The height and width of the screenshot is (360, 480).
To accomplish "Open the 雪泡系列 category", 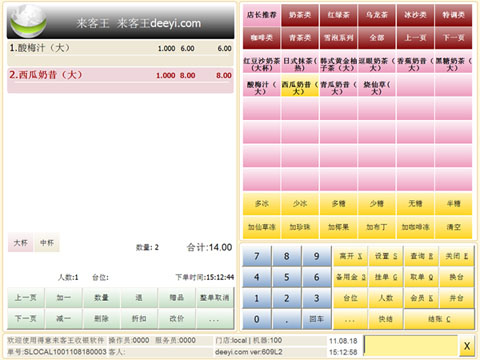I will tap(338, 38).
